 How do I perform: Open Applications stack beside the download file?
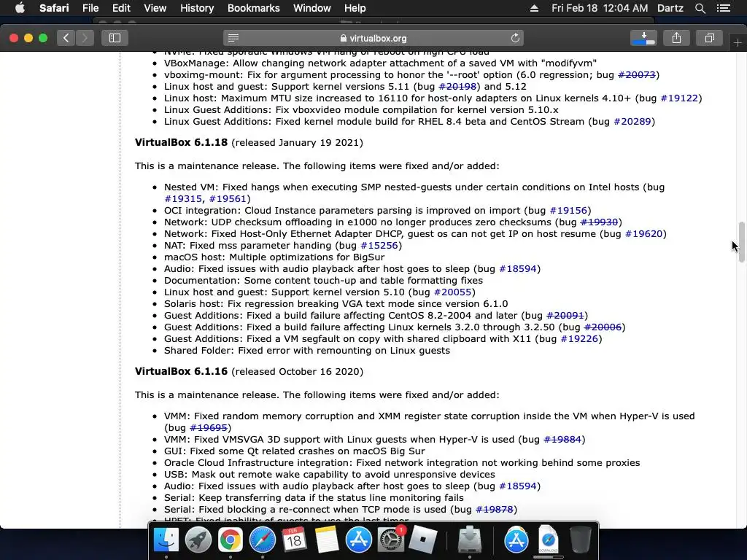[516, 540]
